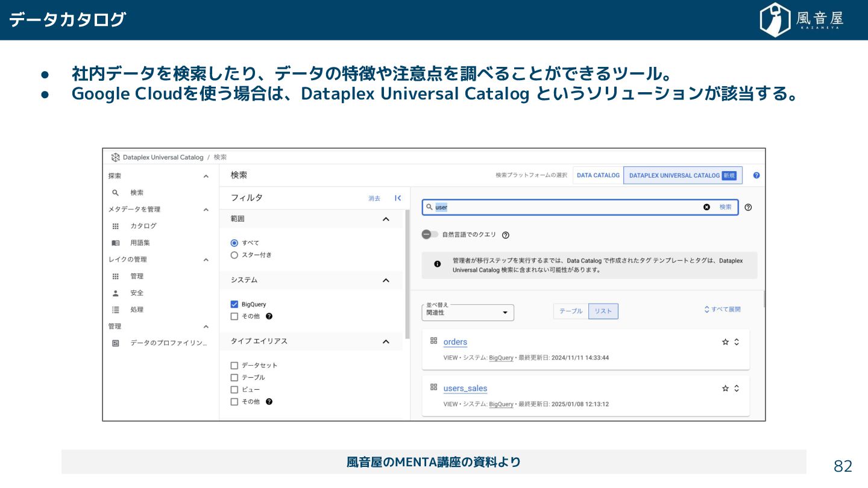Viewport: 868px width, 488px height.
Task: Star the users_sales result
Action: click(725, 389)
